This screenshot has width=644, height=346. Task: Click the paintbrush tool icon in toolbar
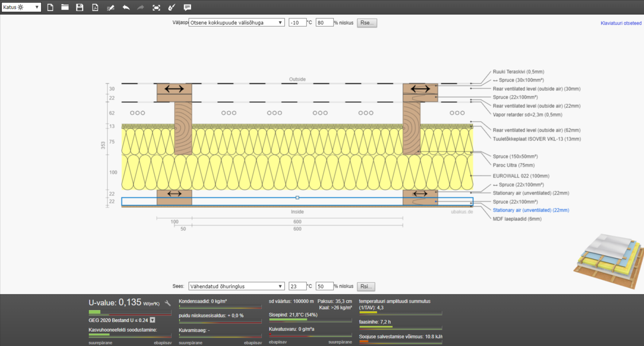(x=172, y=7)
